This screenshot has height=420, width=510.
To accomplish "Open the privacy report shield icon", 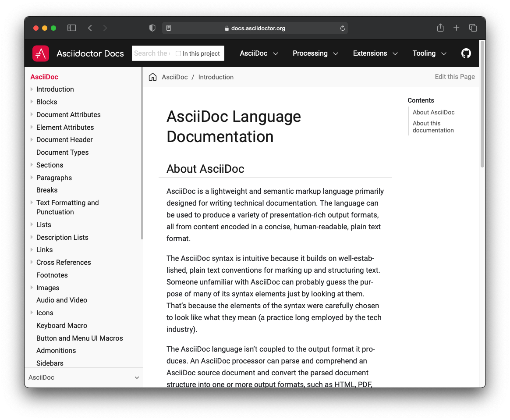I will [152, 28].
